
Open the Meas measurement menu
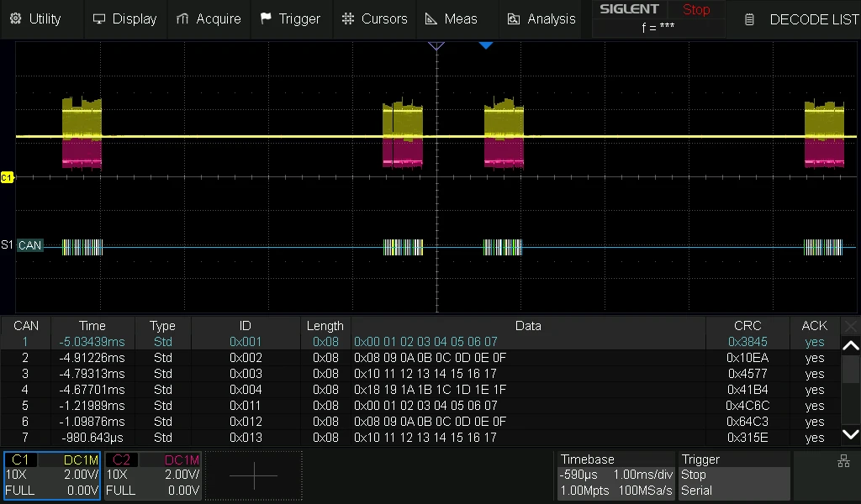(x=452, y=19)
